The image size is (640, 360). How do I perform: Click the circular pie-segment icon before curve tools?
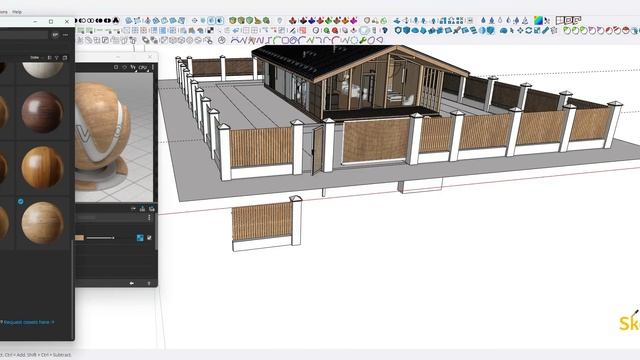(x=222, y=40)
